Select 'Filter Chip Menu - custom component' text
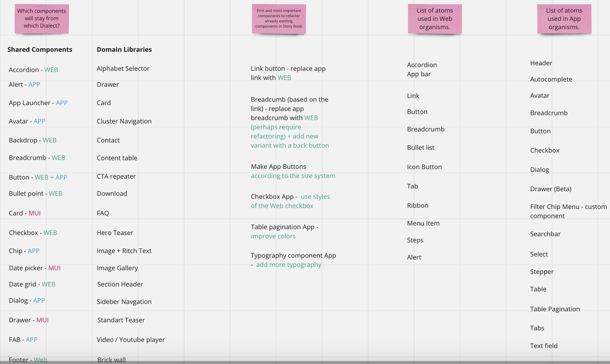 (568, 211)
